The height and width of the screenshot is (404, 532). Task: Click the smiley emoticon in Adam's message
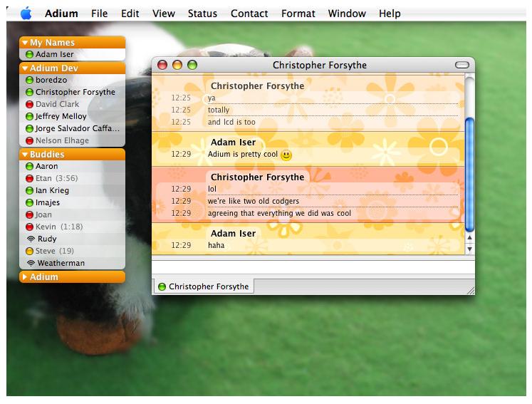coord(286,155)
